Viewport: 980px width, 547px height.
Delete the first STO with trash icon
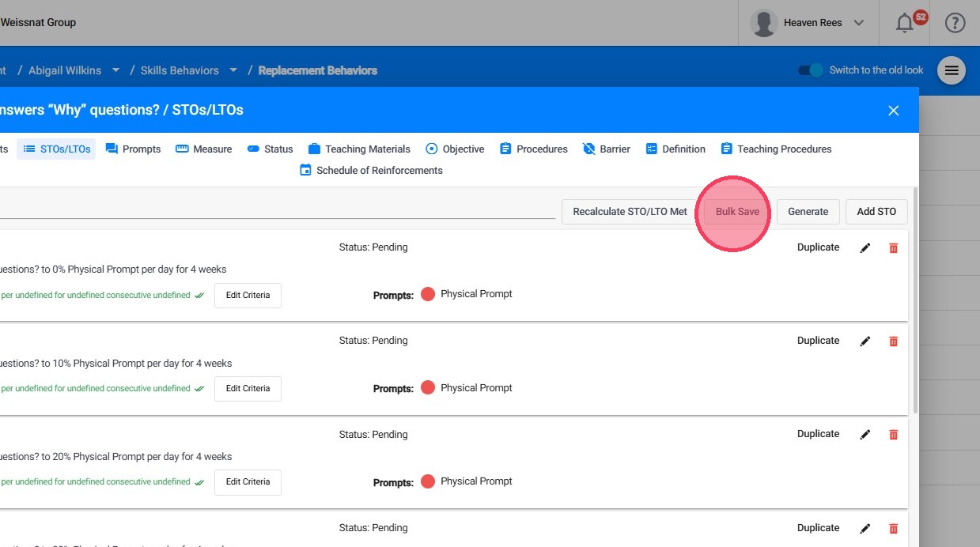pyautogui.click(x=894, y=247)
